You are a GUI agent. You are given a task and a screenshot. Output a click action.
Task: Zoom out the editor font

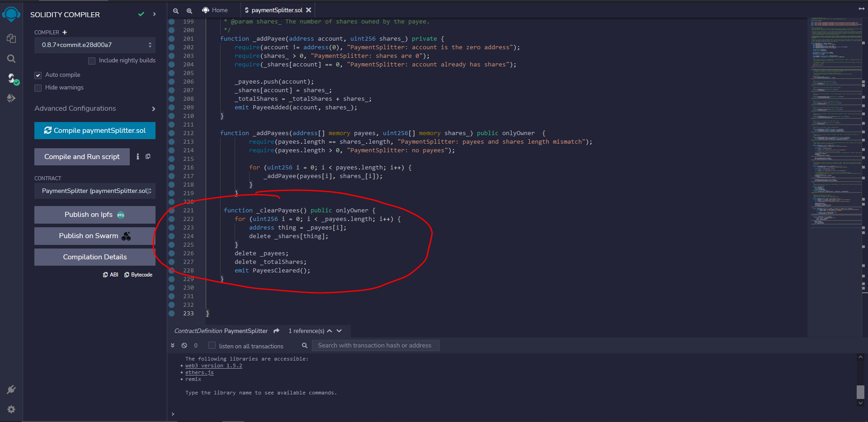pos(176,10)
